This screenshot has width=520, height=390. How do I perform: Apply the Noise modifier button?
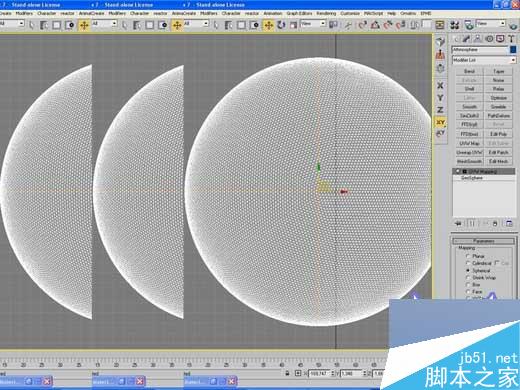pos(499,80)
